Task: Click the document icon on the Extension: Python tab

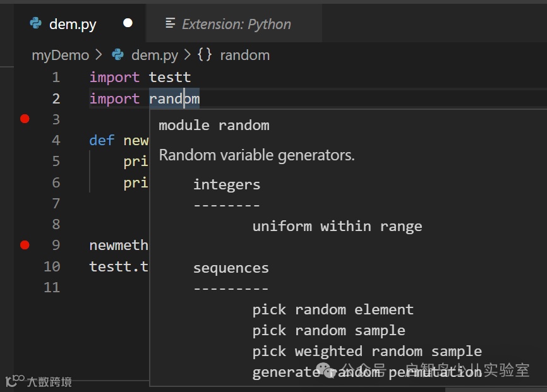Action: (x=170, y=23)
